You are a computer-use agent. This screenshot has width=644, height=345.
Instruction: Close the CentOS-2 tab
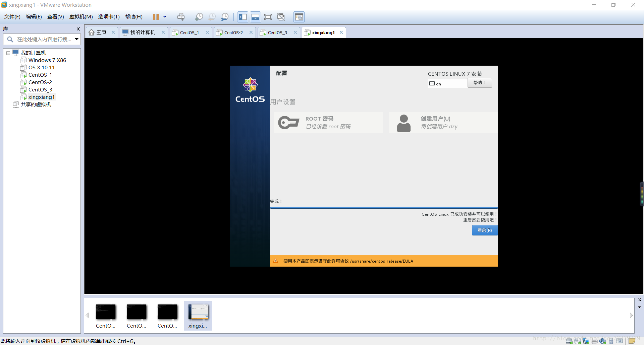(x=251, y=32)
